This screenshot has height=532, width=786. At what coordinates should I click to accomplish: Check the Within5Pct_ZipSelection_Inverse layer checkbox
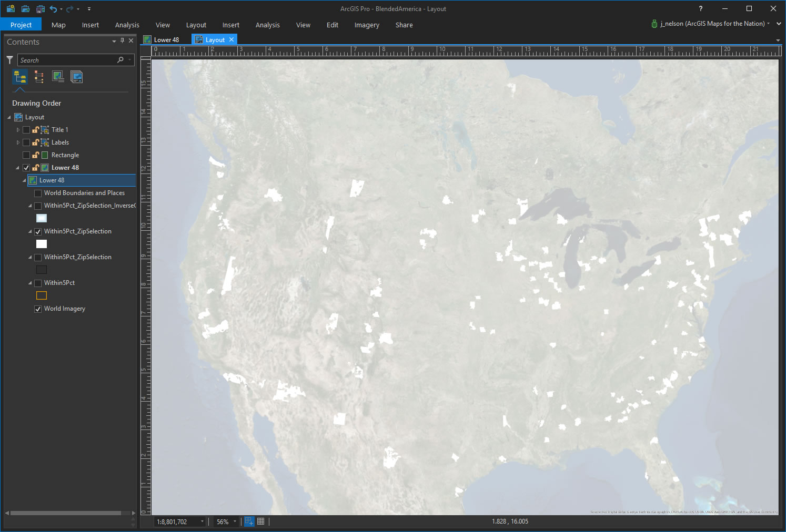click(x=38, y=206)
